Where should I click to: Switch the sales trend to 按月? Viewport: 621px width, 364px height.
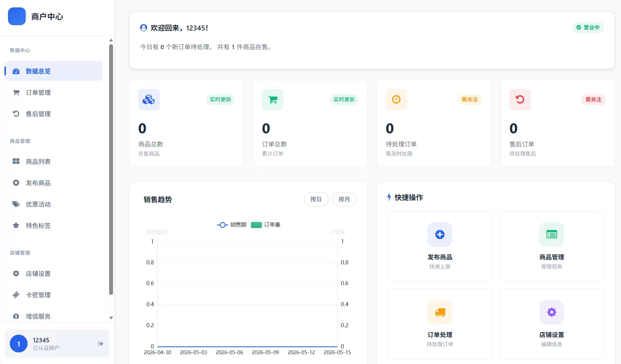pos(344,199)
